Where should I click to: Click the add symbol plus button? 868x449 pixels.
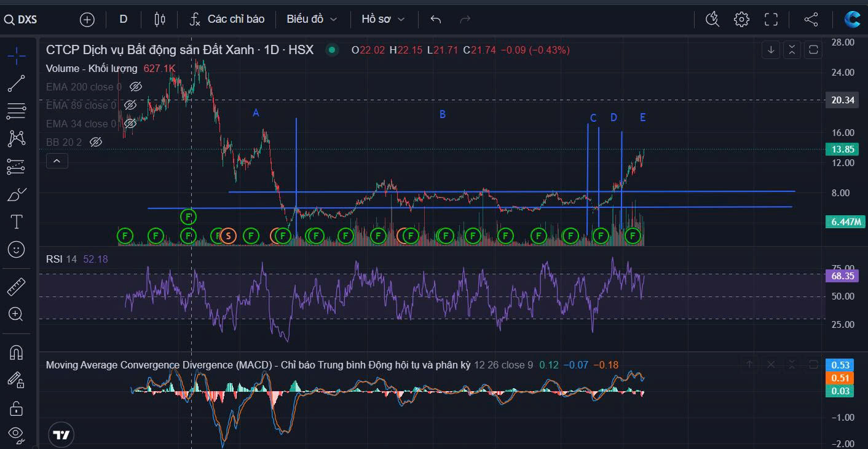[87, 20]
